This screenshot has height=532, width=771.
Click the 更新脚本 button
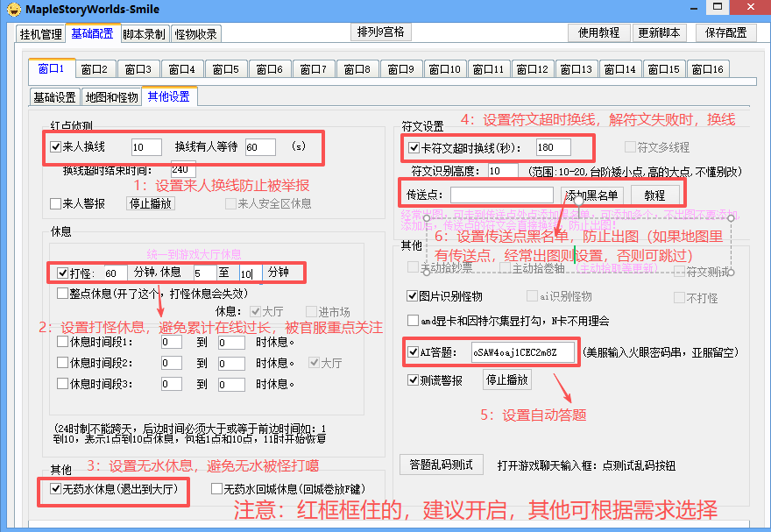click(x=659, y=32)
